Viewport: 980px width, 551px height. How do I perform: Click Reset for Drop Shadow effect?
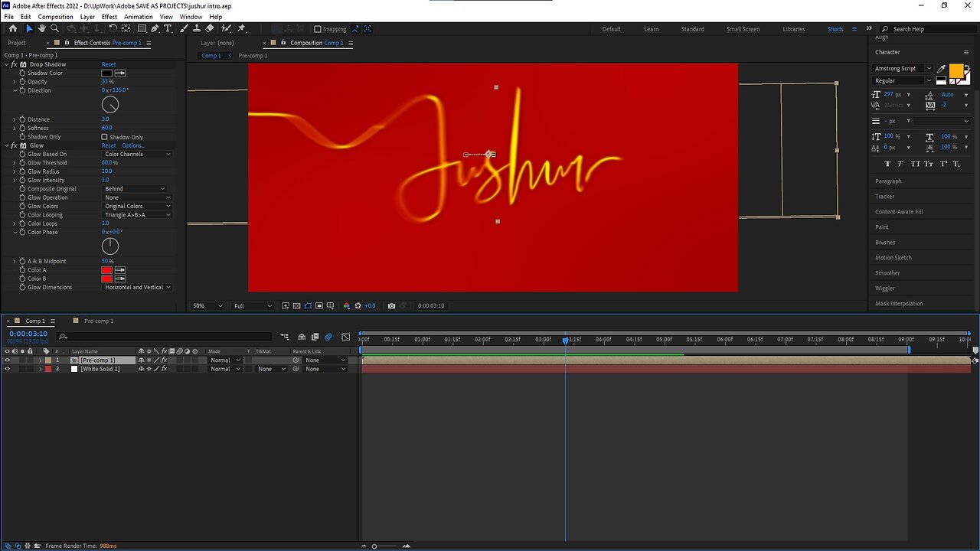[x=109, y=64]
